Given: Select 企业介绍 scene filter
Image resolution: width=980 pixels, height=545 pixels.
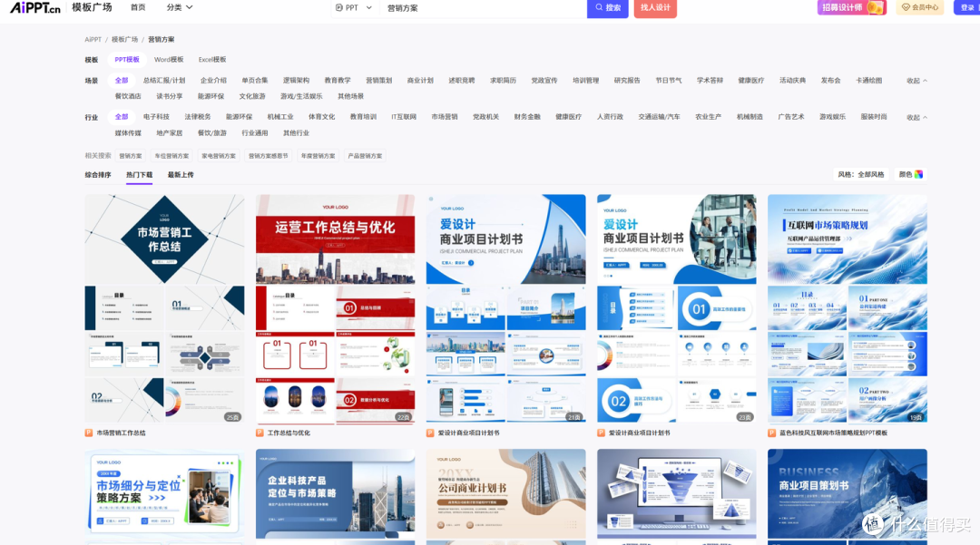Looking at the screenshot, I should (213, 81).
